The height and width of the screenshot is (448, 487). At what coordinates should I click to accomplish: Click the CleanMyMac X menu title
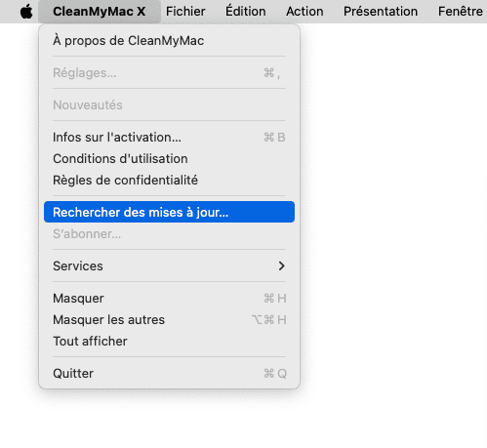[100, 12]
